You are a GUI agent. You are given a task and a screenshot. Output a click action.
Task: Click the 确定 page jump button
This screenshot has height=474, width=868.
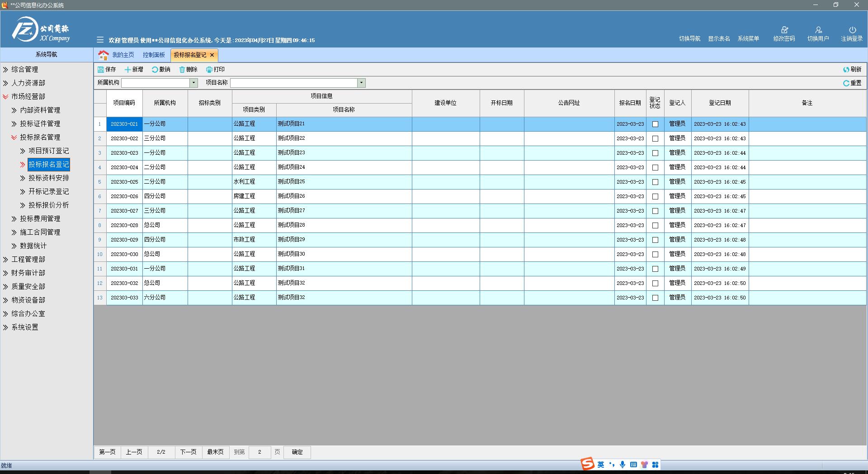297,452
